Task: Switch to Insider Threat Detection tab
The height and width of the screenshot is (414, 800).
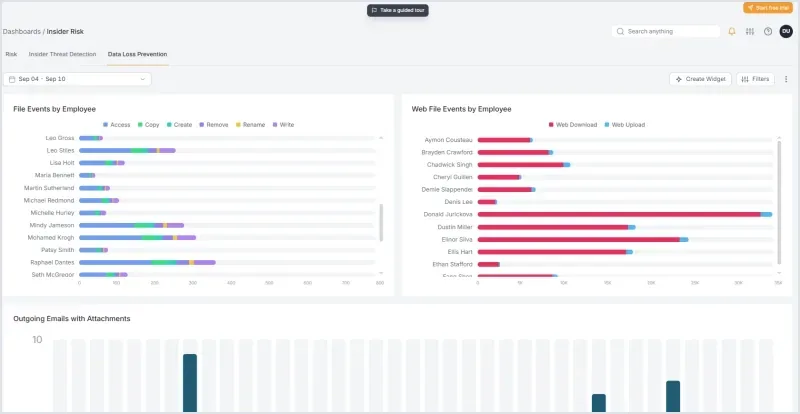Action: [62, 54]
